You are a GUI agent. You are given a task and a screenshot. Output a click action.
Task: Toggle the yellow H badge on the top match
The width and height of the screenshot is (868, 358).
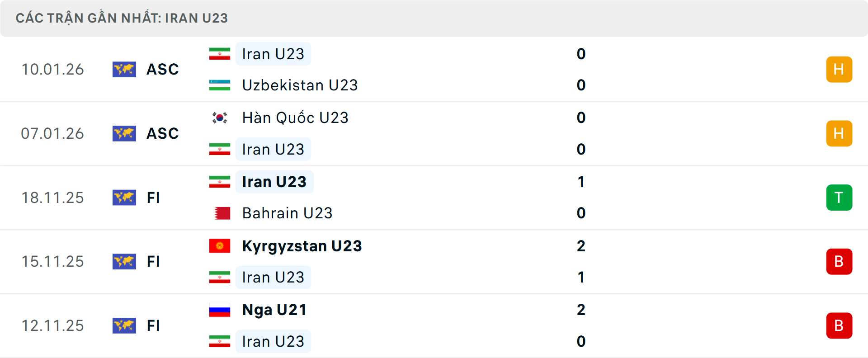pos(839,69)
